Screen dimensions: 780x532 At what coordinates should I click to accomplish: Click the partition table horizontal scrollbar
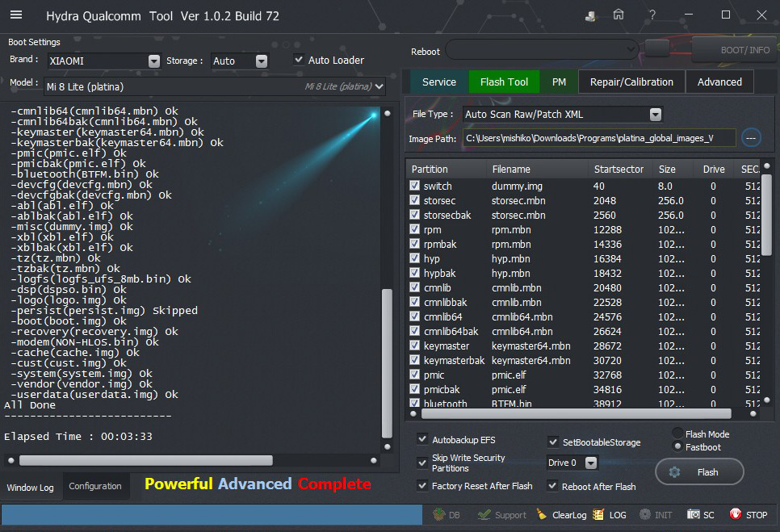pos(576,413)
